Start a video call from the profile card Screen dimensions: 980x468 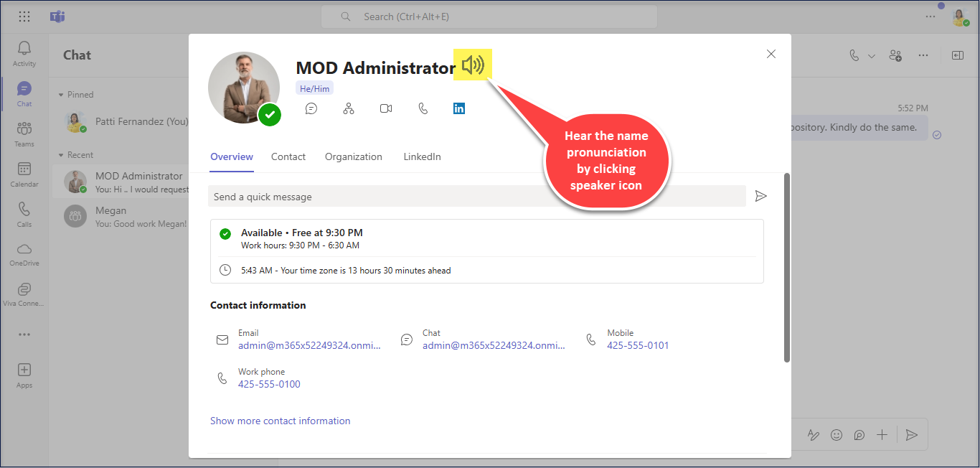tap(385, 108)
